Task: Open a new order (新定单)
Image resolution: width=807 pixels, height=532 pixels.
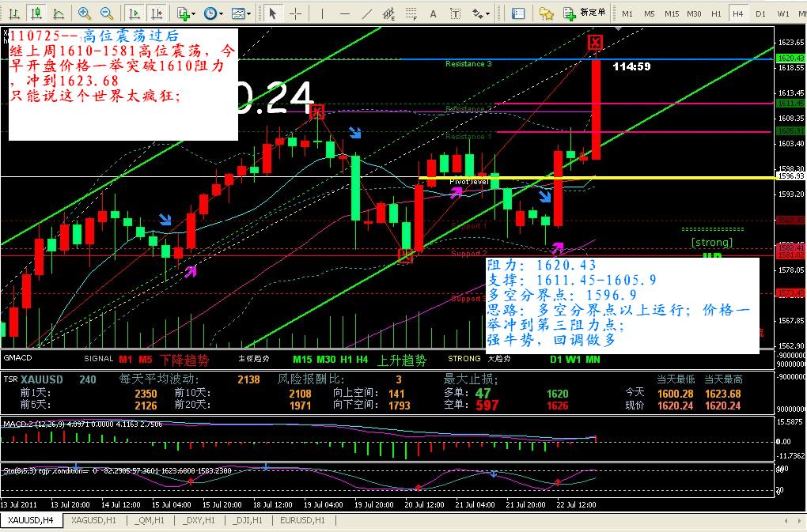Action: [x=584, y=13]
